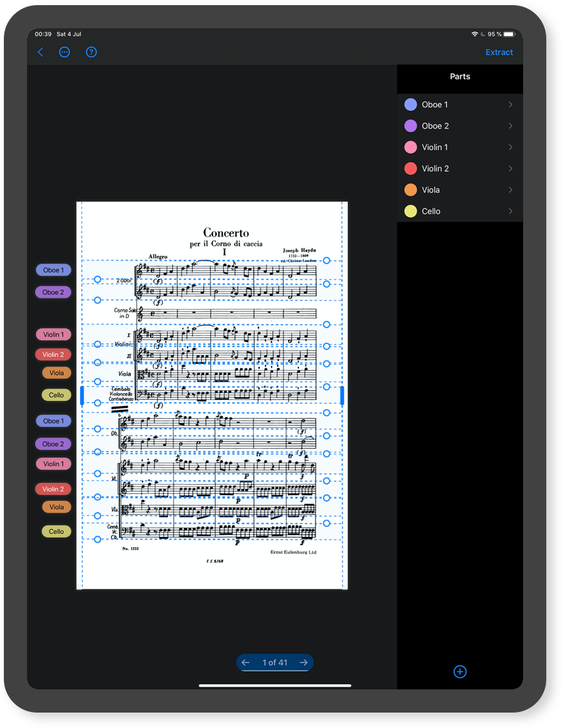Select Viola orange color swatch
Image resolution: width=563 pixels, height=728 pixels.
coord(411,190)
